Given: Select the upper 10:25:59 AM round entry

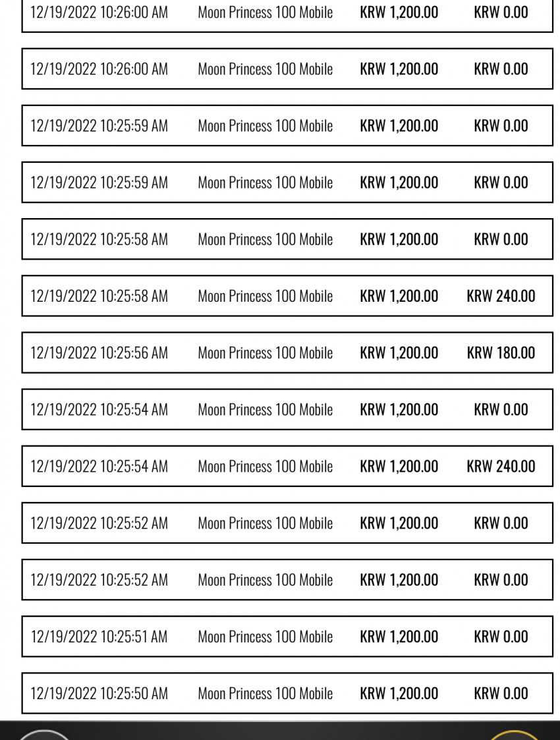Looking at the screenshot, I should click(287, 126).
